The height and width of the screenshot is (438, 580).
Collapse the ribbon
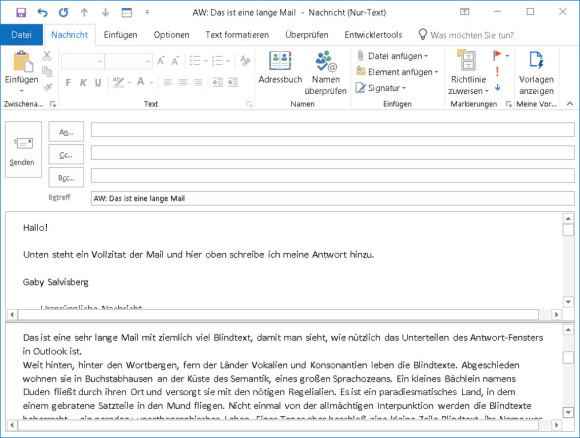point(570,104)
